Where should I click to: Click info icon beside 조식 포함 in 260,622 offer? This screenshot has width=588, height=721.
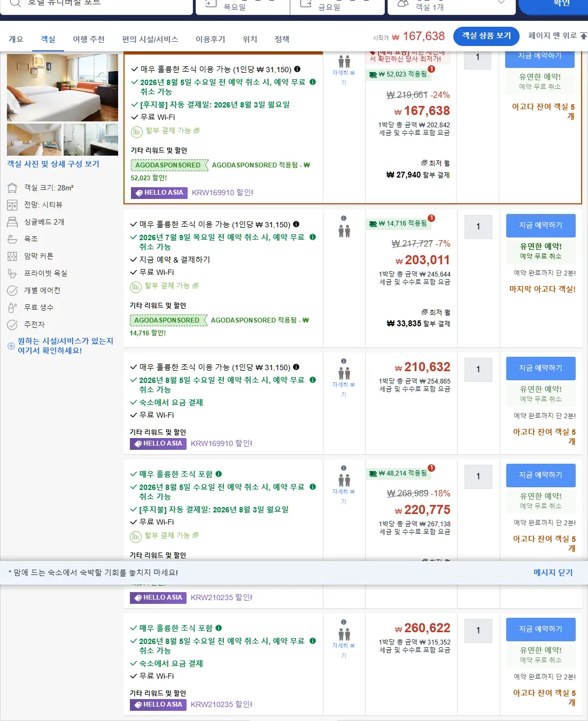pos(219,628)
